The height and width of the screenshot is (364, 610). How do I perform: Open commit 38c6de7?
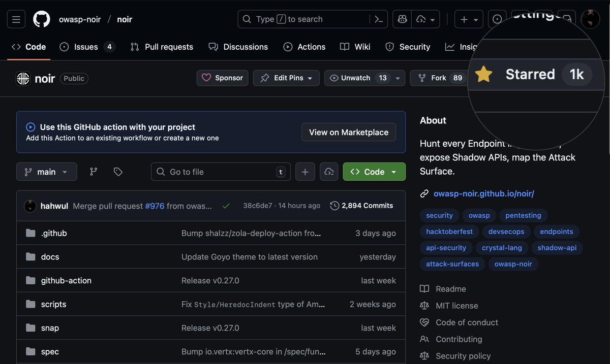[258, 206]
